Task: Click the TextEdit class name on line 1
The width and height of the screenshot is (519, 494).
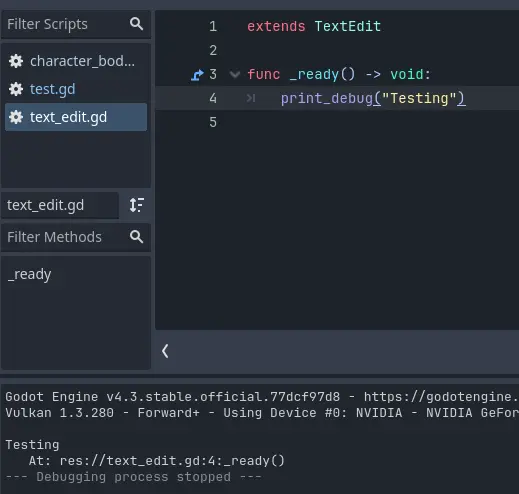Action: pyautogui.click(x=348, y=26)
